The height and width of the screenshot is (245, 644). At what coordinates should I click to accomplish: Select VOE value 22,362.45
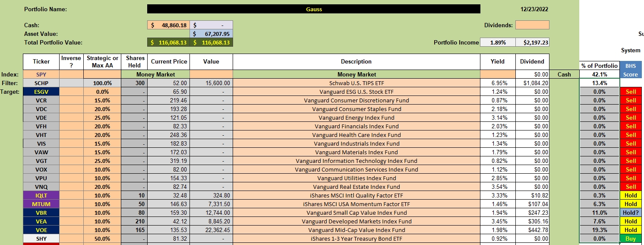212,230
